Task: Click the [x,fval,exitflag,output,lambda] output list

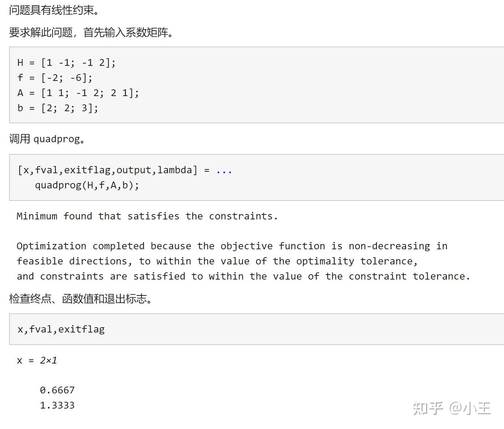Action: click(x=107, y=170)
